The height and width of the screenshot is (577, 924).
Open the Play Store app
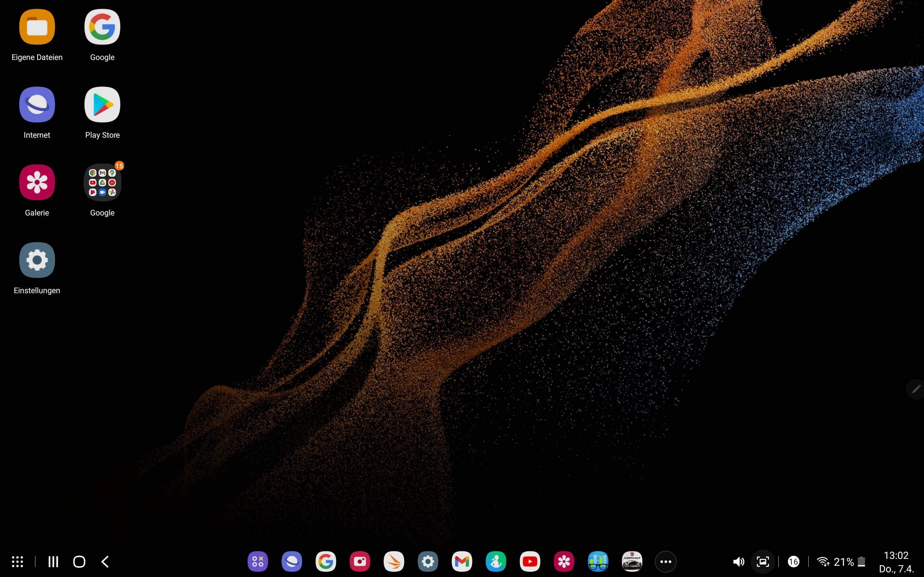pyautogui.click(x=102, y=104)
